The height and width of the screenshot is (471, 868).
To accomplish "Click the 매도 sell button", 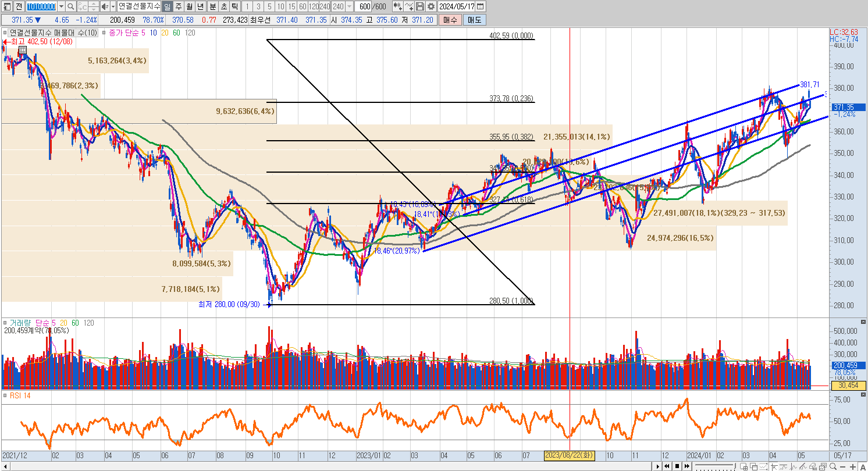I will 474,20.
